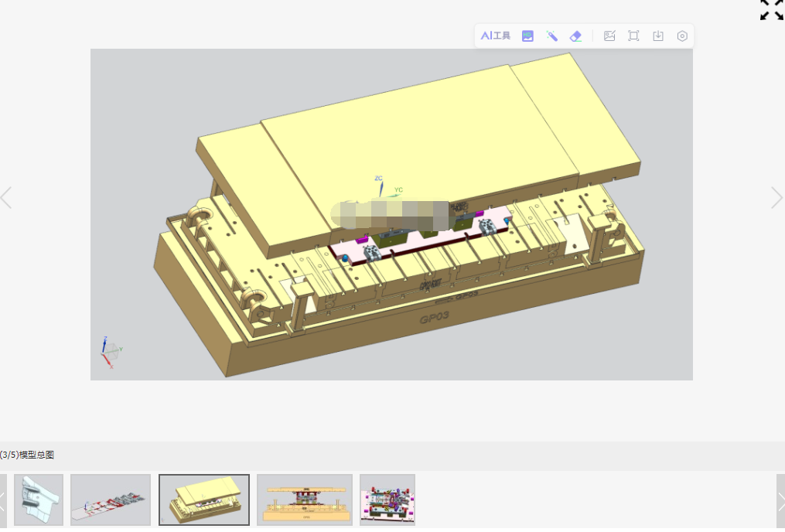Select the third thumbnail of open die
785x532 pixels.
point(203,500)
